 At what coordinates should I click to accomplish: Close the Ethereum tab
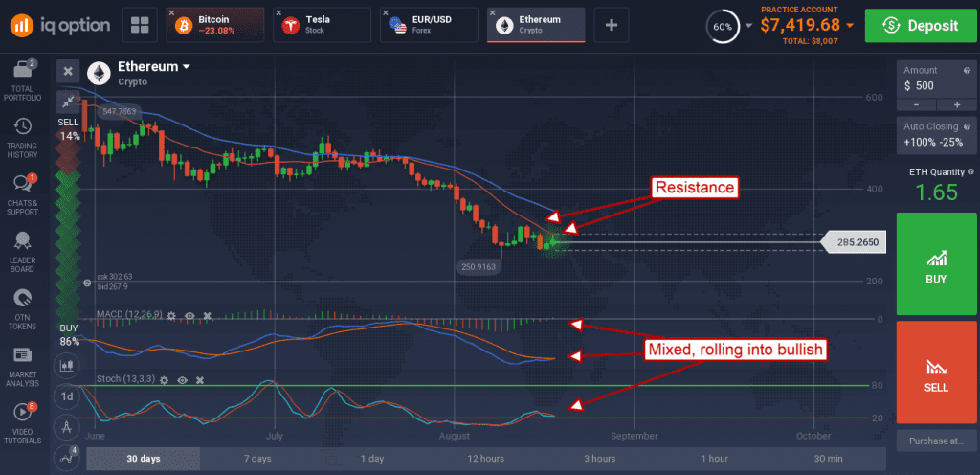(493, 12)
